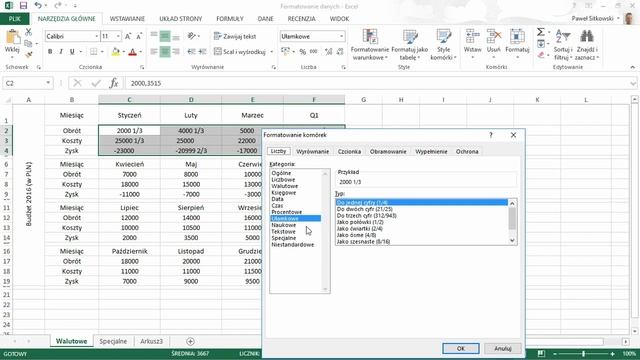Switch to the WIDOK ribbon tab
Screen dimensions: 640x360
coord(339,19)
